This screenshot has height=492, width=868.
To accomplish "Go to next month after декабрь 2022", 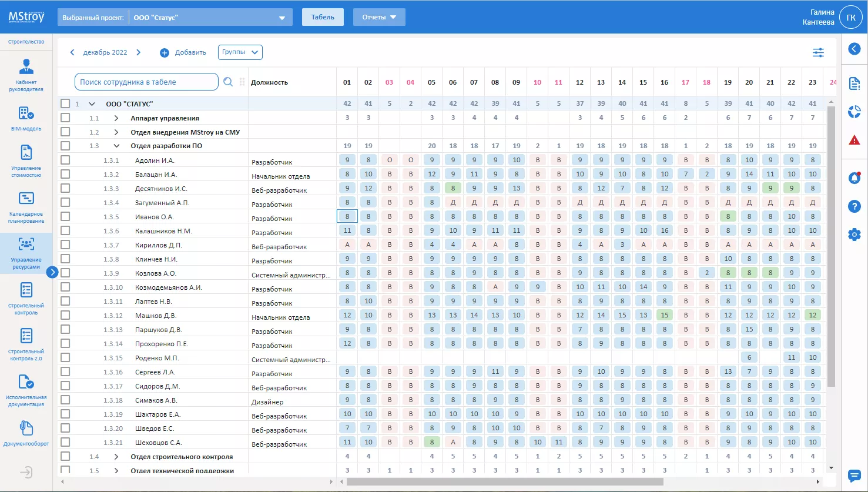I will 139,52.
